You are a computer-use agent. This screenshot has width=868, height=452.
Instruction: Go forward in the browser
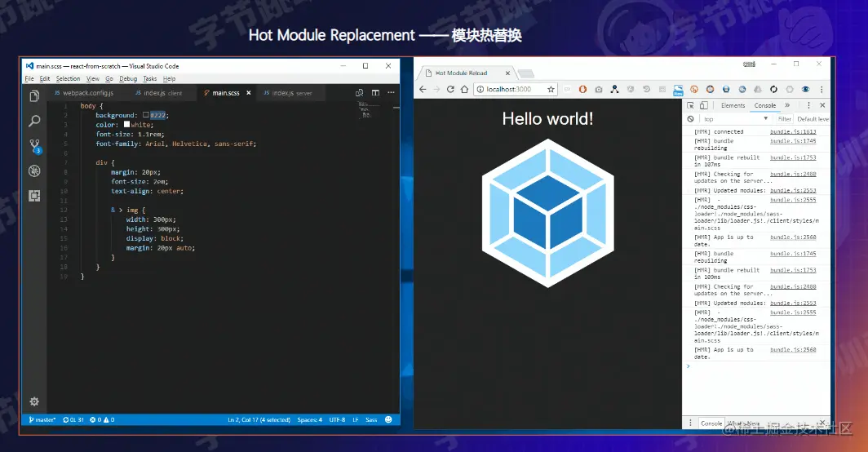pos(436,89)
